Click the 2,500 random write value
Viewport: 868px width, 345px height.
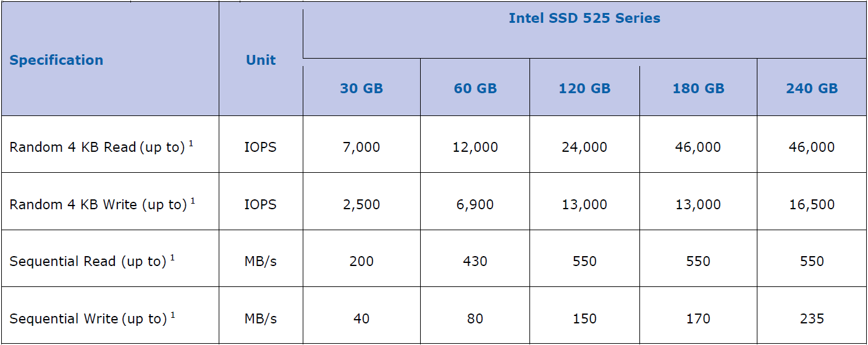click(x=361, y=204)
